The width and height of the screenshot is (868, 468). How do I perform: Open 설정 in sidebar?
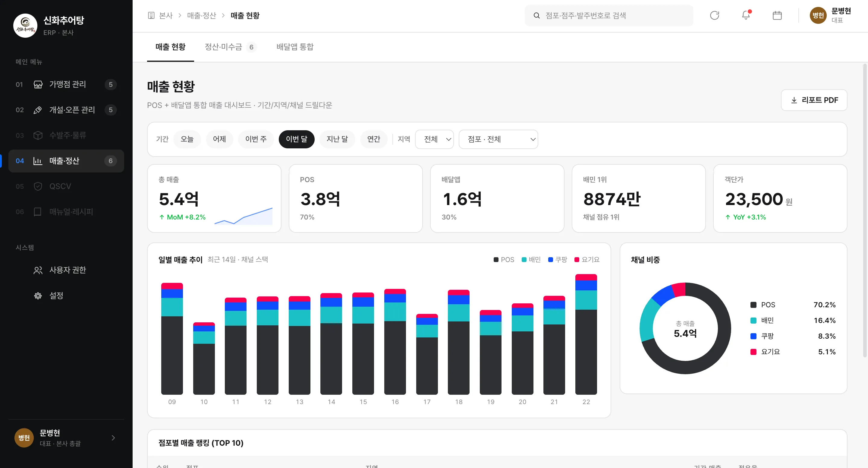66,296
